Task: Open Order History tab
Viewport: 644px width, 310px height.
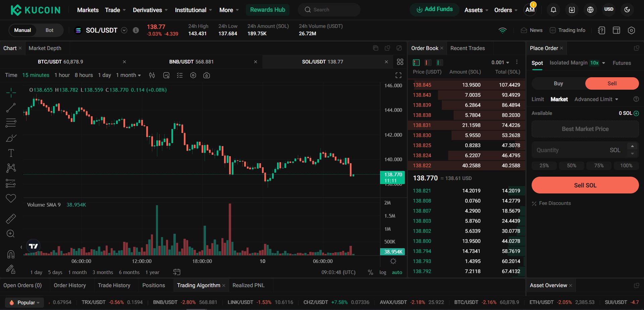Action: click(70, 285)
